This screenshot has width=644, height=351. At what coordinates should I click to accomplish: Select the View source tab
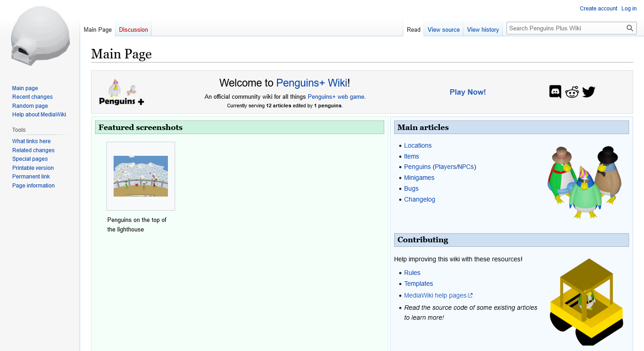point(443,30)
